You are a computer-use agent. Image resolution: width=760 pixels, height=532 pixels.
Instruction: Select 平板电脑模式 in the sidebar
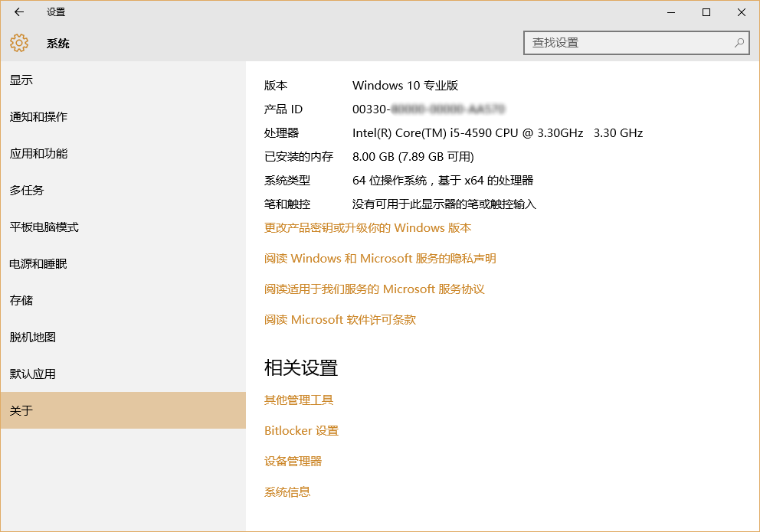44,227
